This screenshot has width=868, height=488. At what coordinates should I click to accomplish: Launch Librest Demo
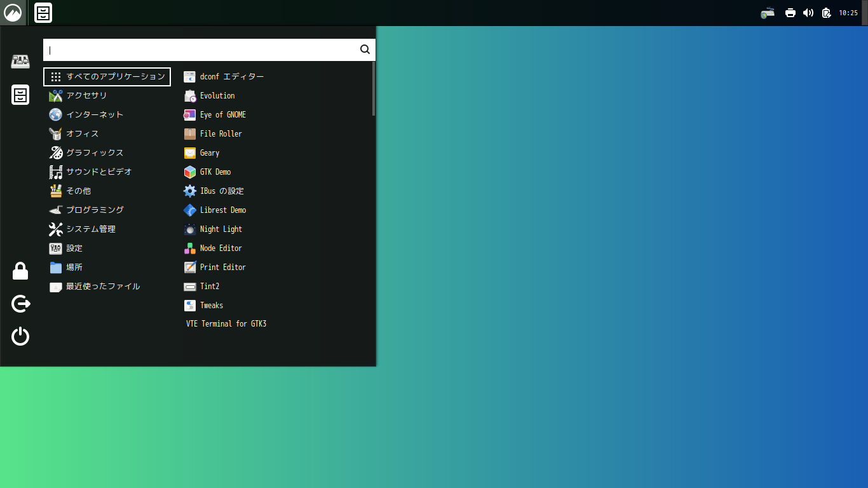pos(275,210)
